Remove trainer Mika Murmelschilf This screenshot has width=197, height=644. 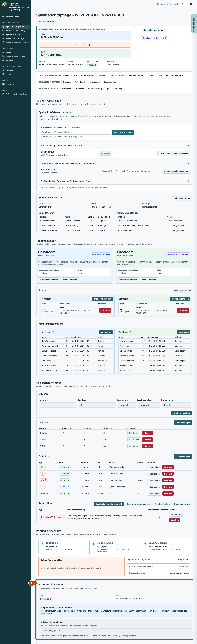click(x=105, y=310)
